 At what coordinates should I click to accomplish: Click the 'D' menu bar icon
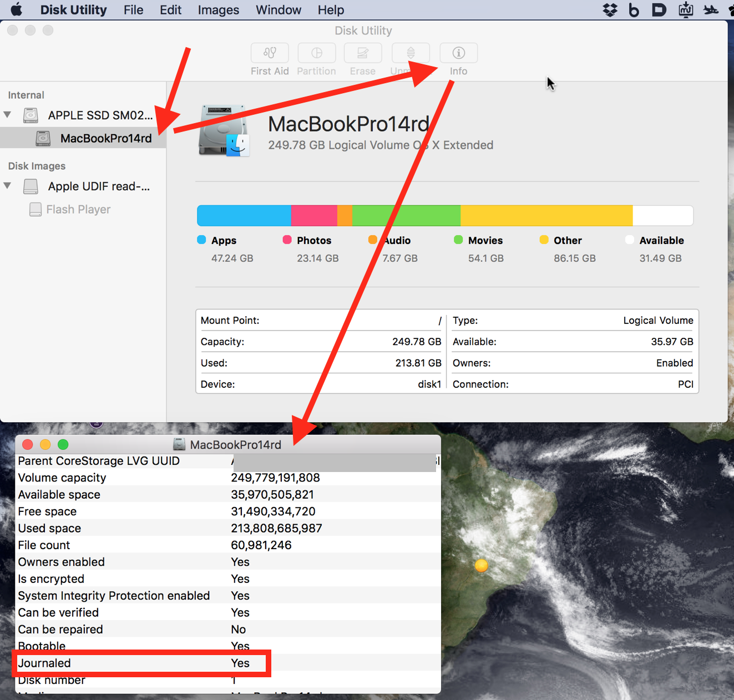pos(659,9)
